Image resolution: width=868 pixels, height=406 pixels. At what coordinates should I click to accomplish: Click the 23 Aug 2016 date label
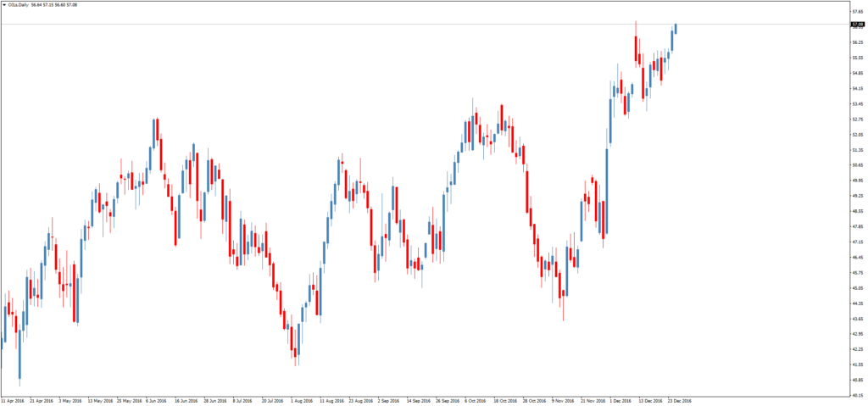[359, 400]
